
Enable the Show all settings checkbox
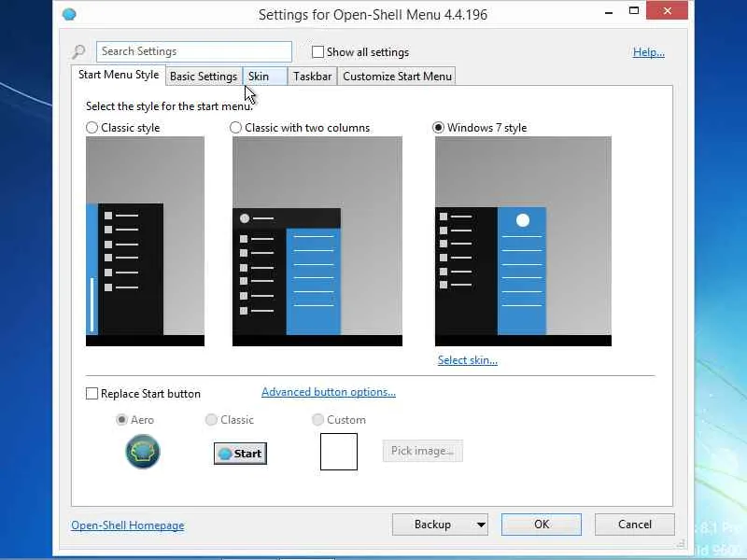[x=317, y=52]
